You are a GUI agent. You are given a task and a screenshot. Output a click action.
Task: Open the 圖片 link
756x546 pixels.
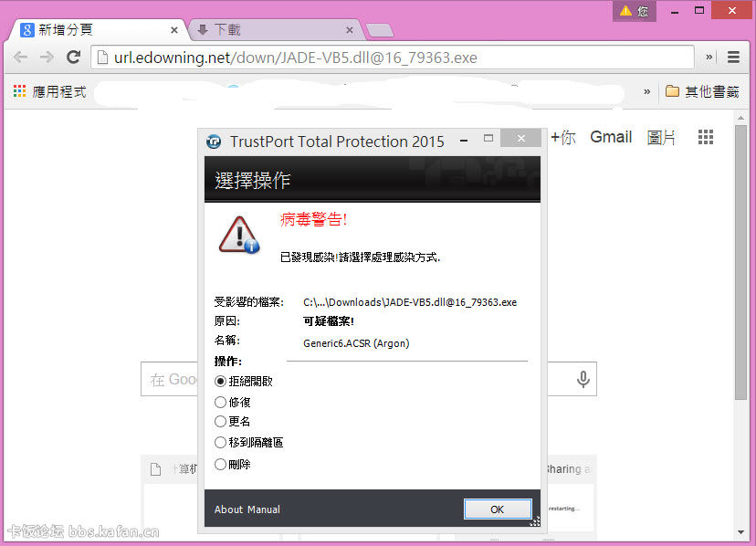661,138
